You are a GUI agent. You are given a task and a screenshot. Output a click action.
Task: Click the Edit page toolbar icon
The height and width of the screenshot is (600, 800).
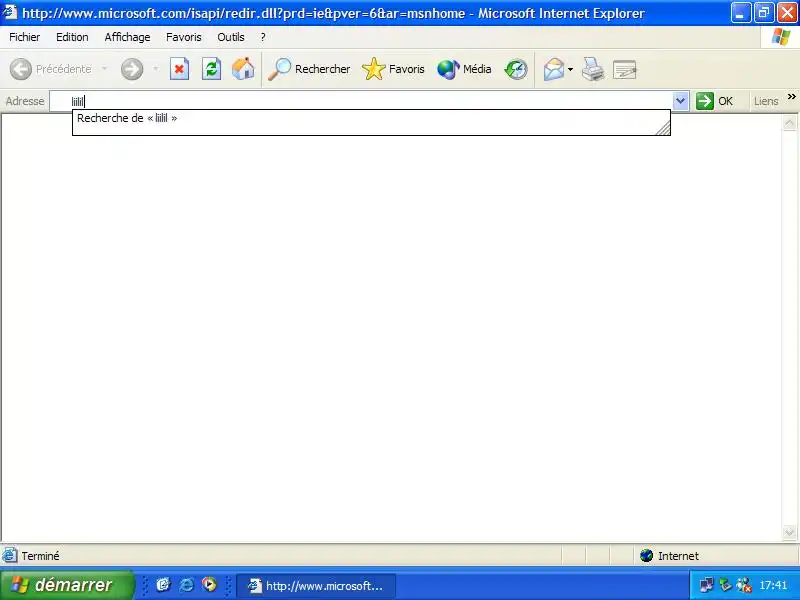tap(624, 69)
